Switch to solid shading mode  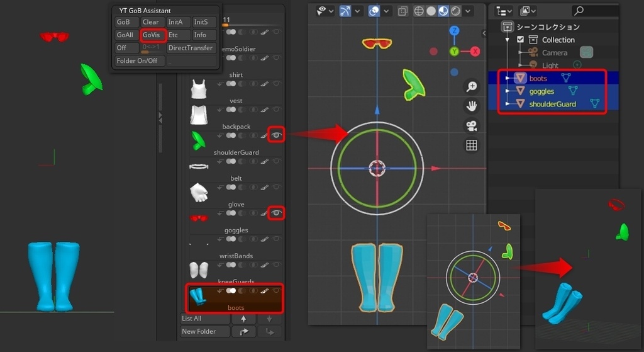coord(431,11)
